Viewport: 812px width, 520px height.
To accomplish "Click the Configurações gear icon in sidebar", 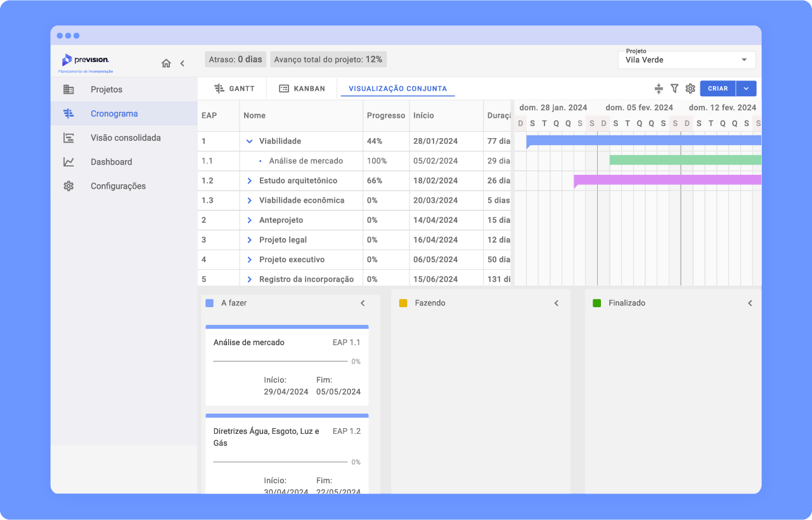I will coord(68,186).
